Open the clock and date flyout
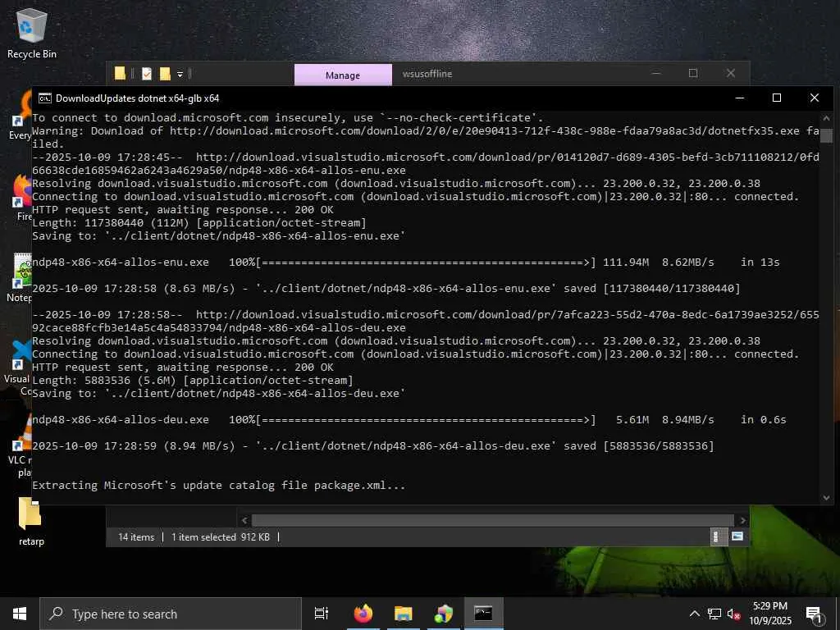 click(x=770, y=614)
